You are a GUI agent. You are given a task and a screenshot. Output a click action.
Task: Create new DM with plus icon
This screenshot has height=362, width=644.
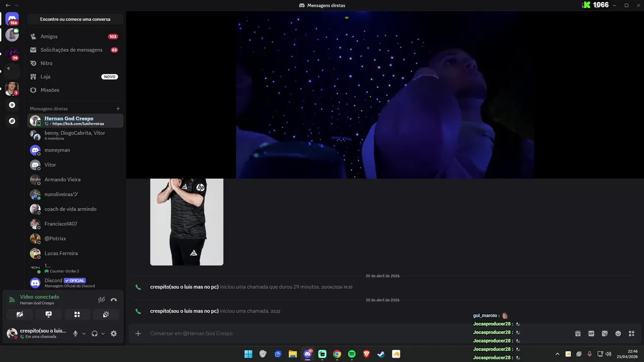point(118,109)
